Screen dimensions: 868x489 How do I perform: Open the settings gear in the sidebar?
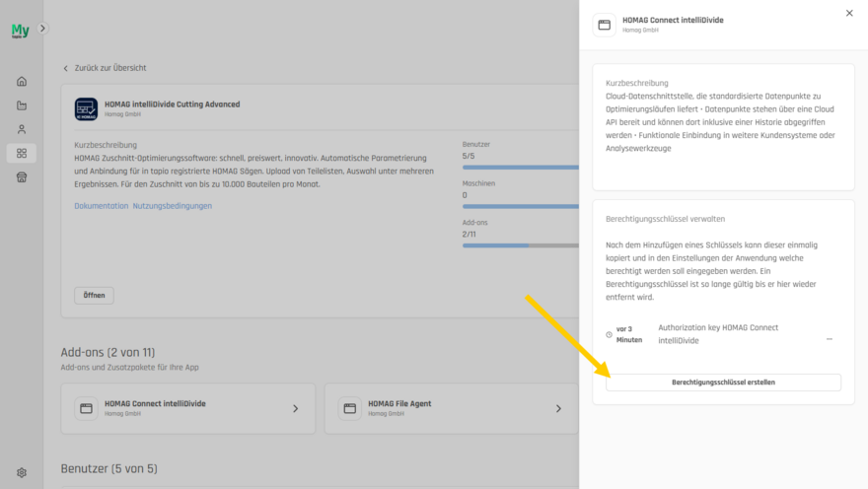(22, 472)
